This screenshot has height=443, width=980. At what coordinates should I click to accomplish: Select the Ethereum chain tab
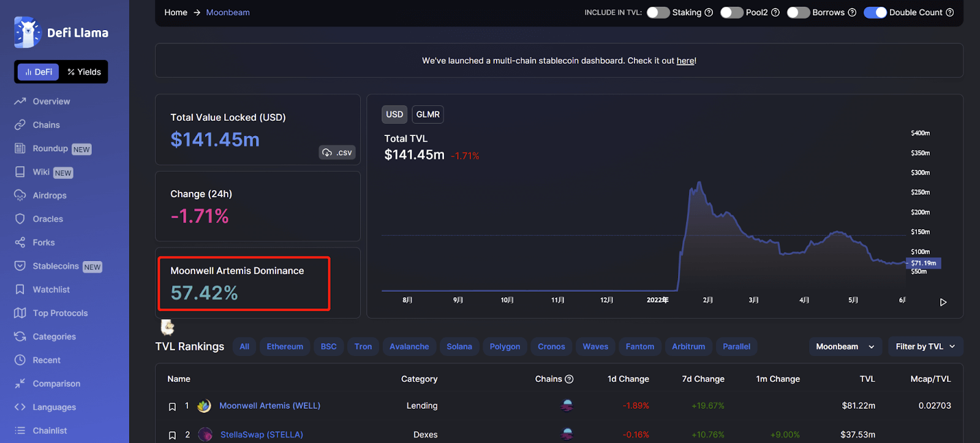pyautogui.click(x=285, y=347)
